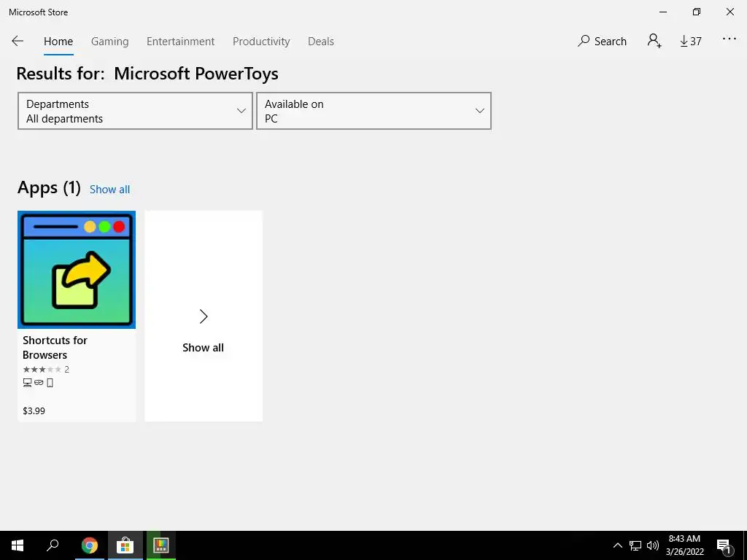This screenshot has height=560, width=747.
Task: View the 37 pending downloads
Action: pyautogui.click(x=691, y=42)
